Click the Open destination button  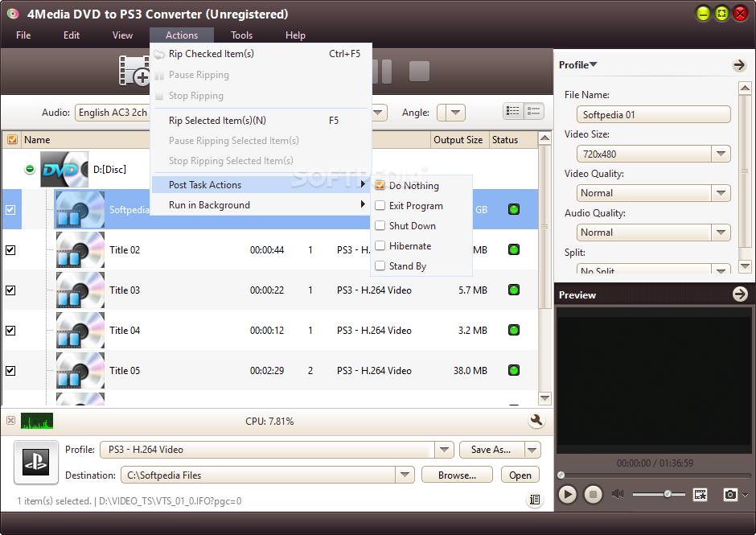click(520, 475)
